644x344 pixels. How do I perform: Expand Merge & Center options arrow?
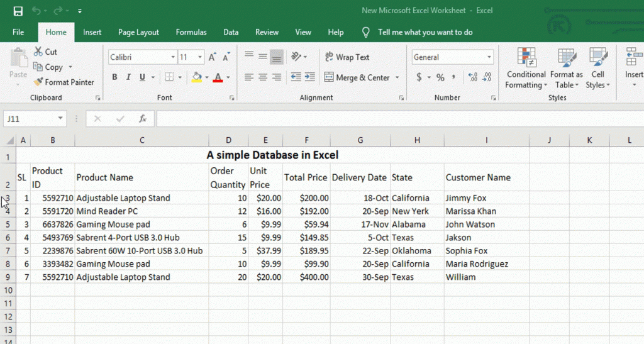pos(397,77)
